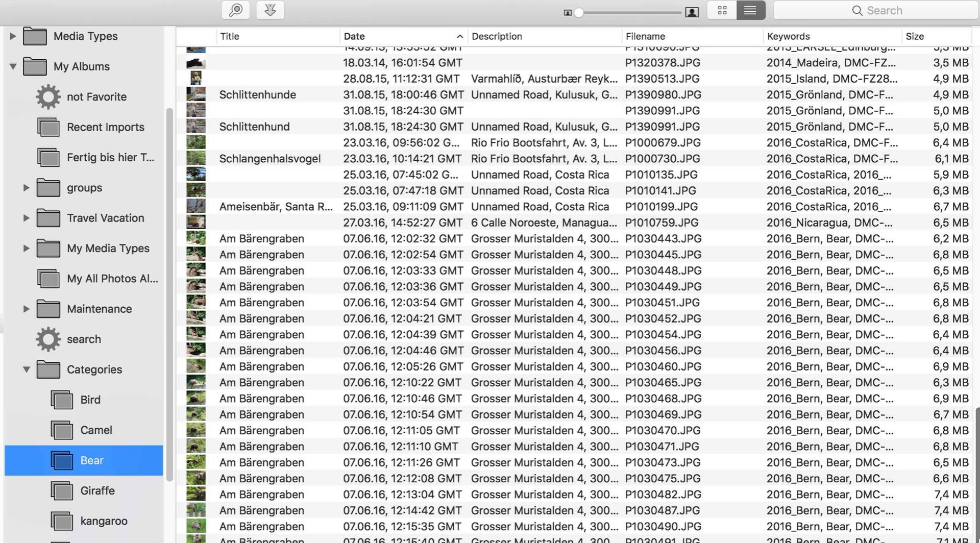Select thumbnail of P1390513.JPG row

pyautogui.click(x=196, y=79)
